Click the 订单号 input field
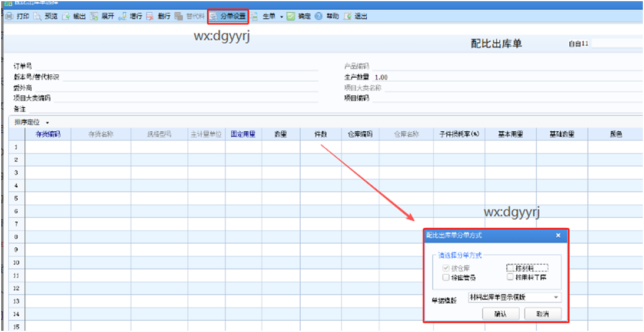Viewport: 644px width, 332px height. (175, 66)
